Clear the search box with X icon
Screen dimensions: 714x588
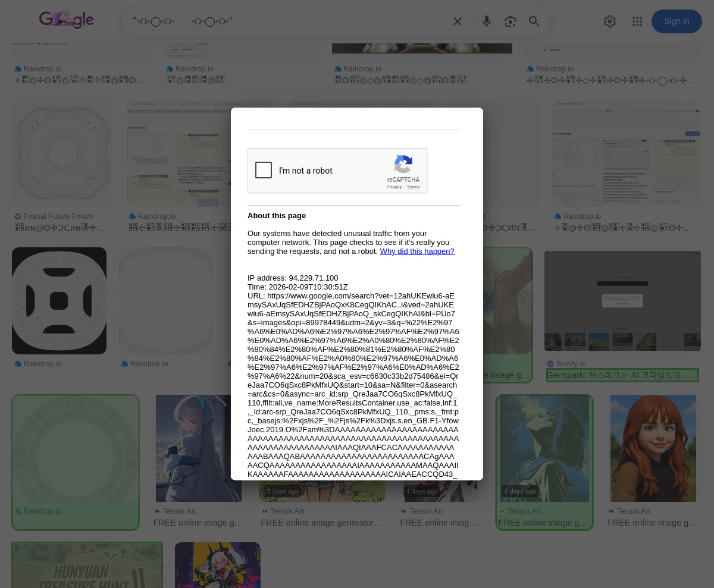tap(457, 21)
